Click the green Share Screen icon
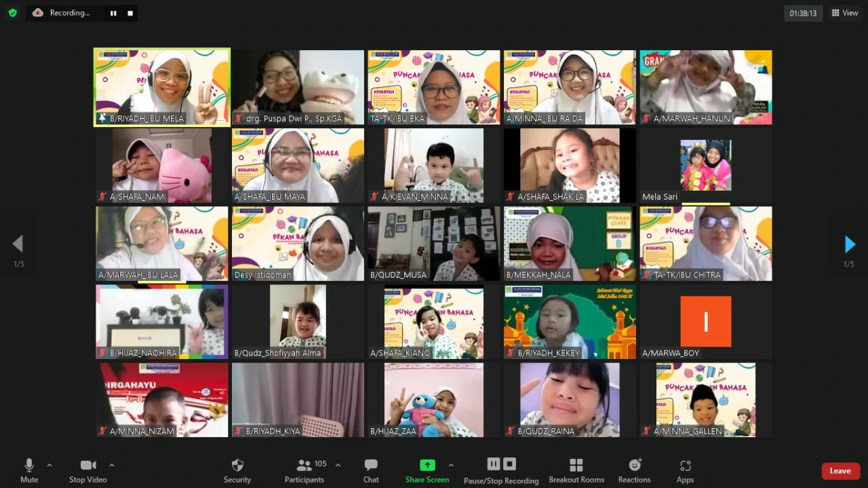The height and width of the screenshot is (488, 868). click(x=427, y=465)
